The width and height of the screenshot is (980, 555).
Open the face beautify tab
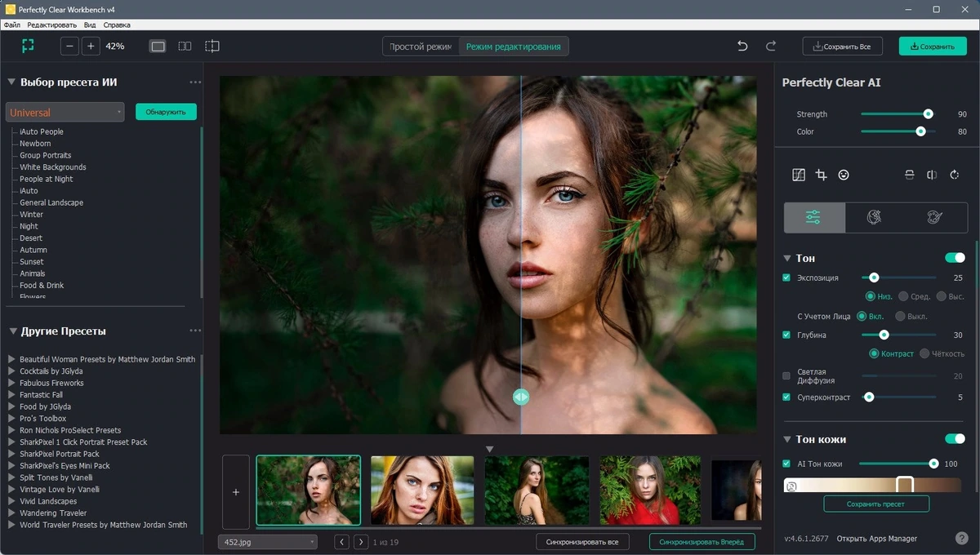874,217
